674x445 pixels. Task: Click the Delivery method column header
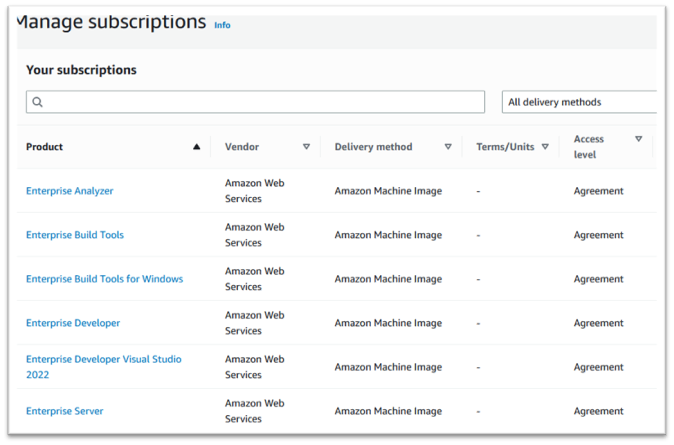373,147
